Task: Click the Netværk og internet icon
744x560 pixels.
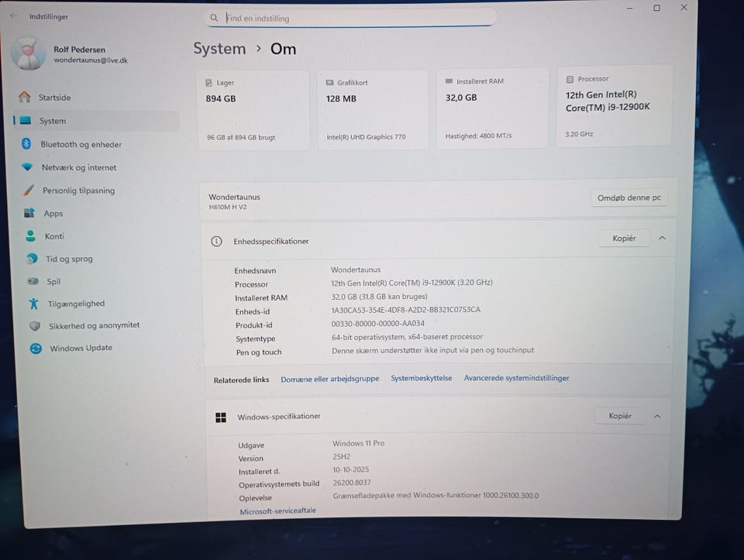Action: [27, 167]
